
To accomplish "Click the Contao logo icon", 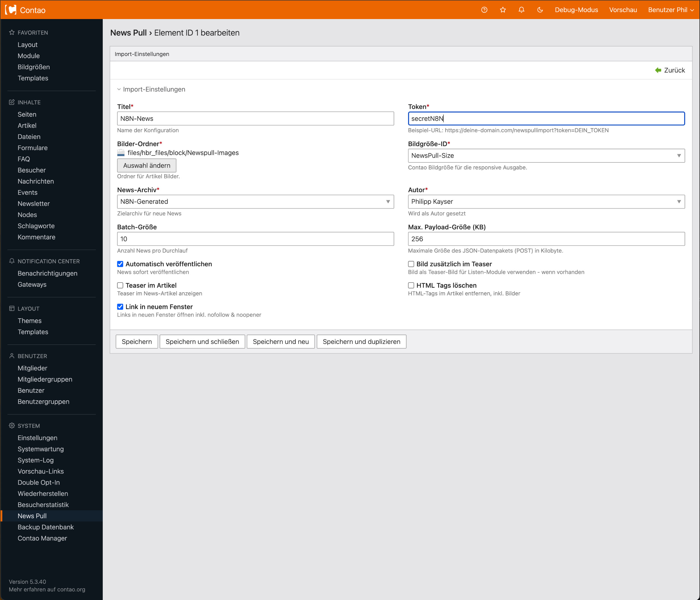I will coord(11,10).
